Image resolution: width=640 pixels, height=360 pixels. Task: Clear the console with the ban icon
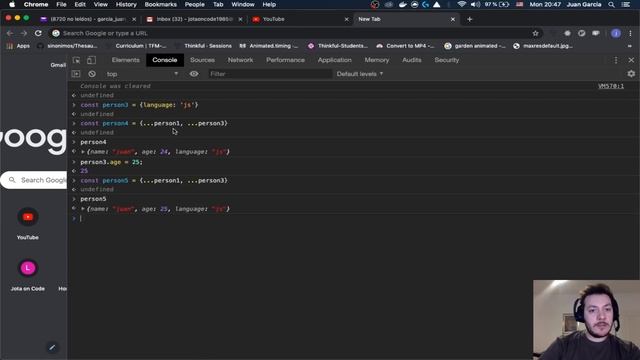coord(92,74)
